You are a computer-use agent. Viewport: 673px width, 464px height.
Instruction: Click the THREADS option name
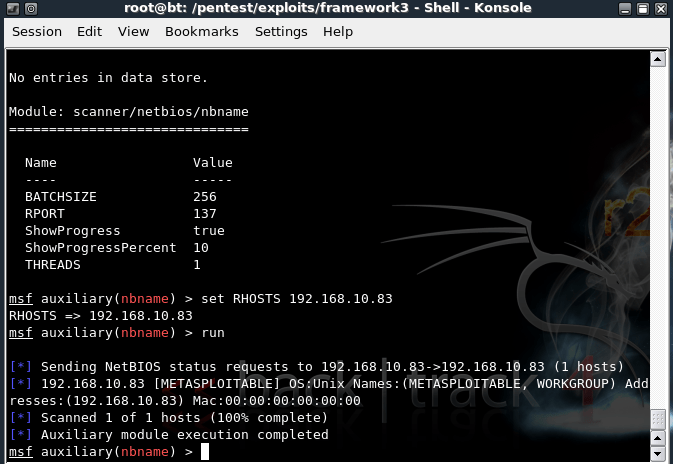tap(53, 265)
